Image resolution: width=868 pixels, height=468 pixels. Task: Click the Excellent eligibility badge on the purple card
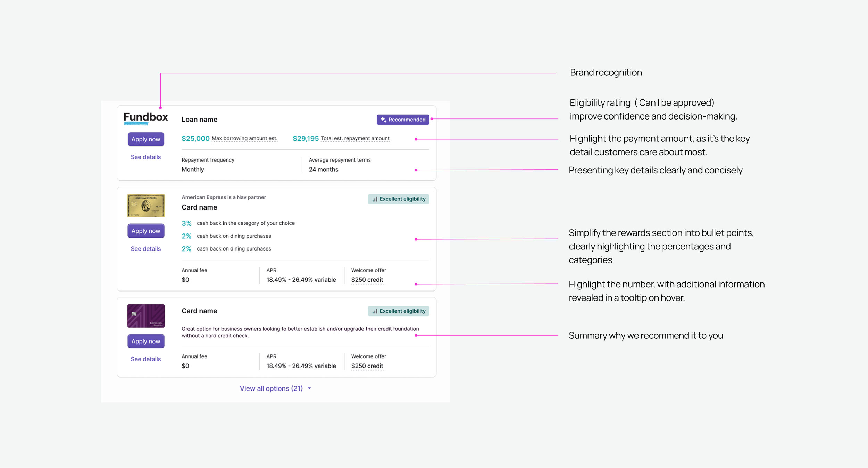(398, 311)
